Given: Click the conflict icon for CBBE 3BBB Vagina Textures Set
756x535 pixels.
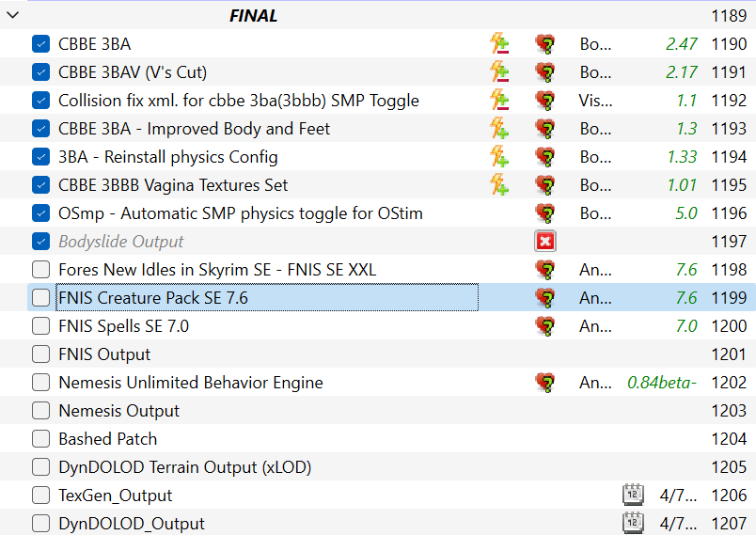Looking at the screenshot, I should click(x=499, y=185).
